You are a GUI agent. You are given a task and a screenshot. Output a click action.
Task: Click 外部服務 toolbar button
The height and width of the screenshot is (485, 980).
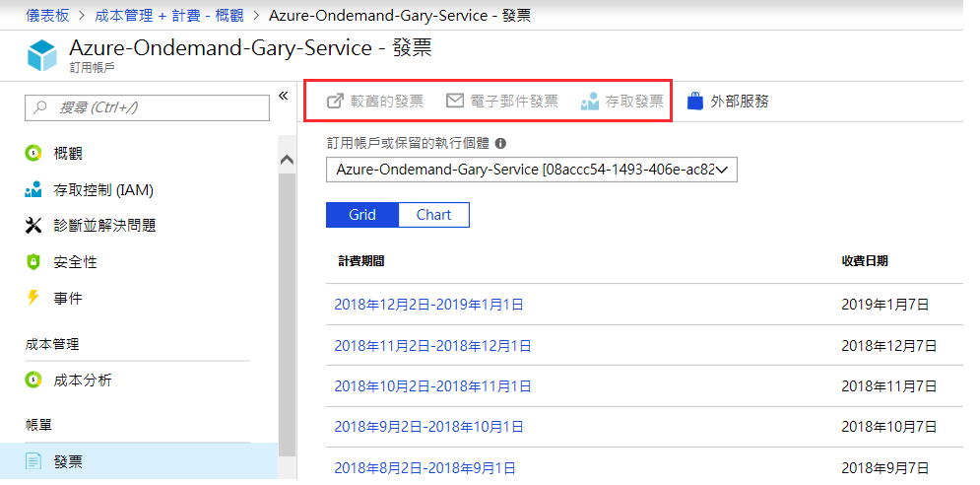pos(728,101)
